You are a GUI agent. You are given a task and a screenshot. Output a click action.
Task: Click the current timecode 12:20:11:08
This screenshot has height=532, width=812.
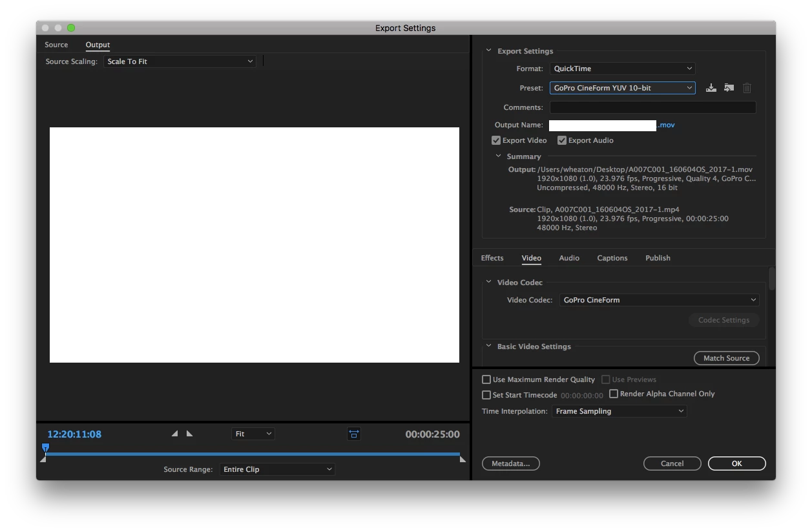tap(74, 434)
